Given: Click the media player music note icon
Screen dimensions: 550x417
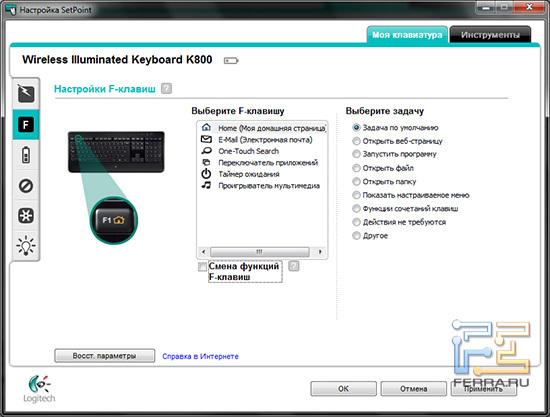Looking at the screenshot, I should point(206,185).
